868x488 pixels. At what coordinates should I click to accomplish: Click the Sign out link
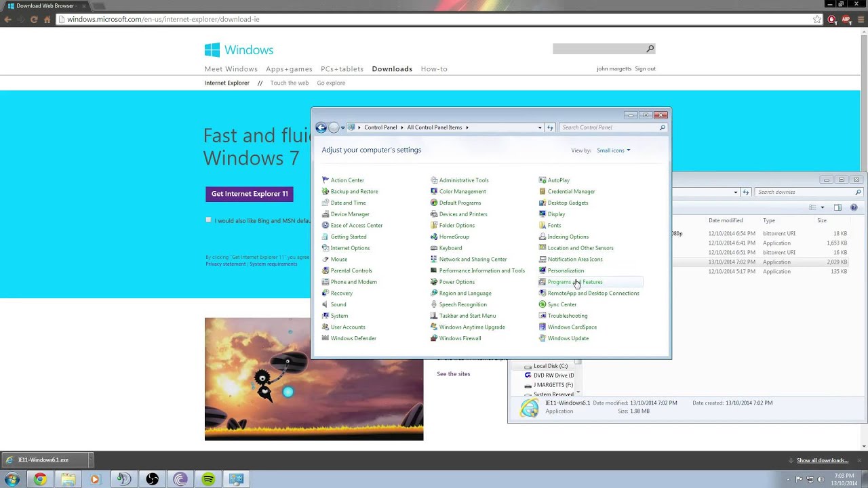[645, 68]
